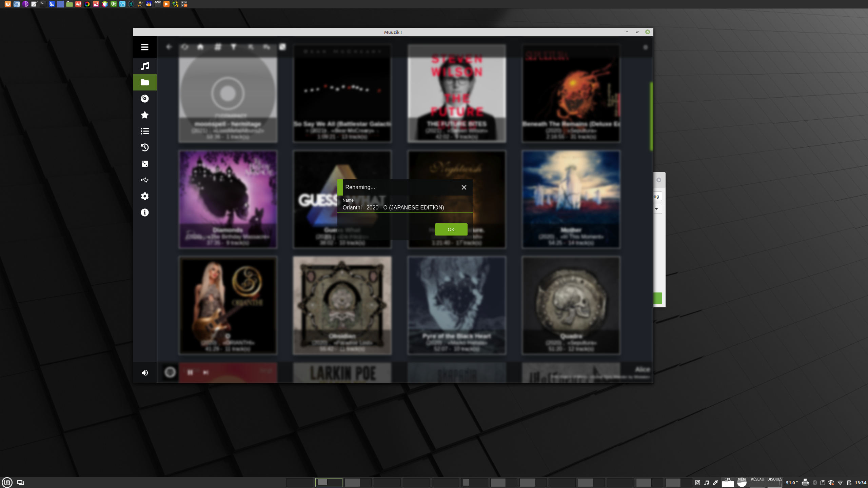Expand the dropdown arrow in right background window
Viewport: 868px width, 488px height.
pyautogui.click(x=656, y=209)
